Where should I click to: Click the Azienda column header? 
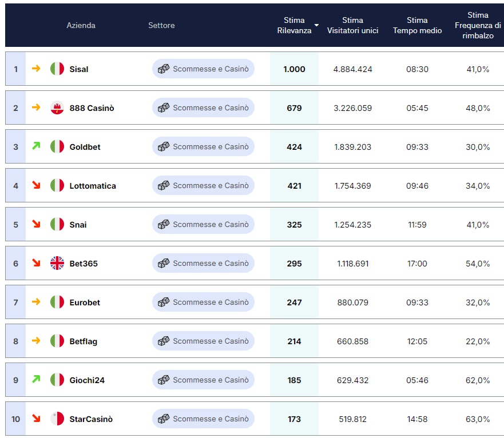pos(81,25)
